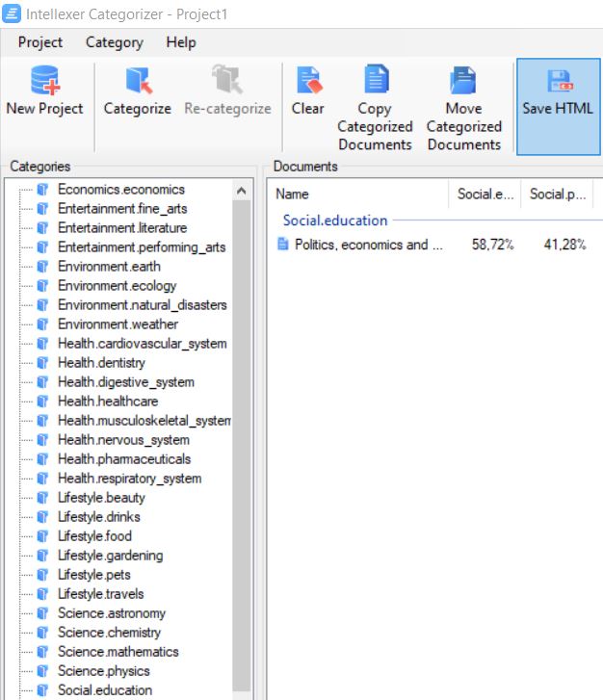Click the New Project toolbar icon

(x=44, y=80)
